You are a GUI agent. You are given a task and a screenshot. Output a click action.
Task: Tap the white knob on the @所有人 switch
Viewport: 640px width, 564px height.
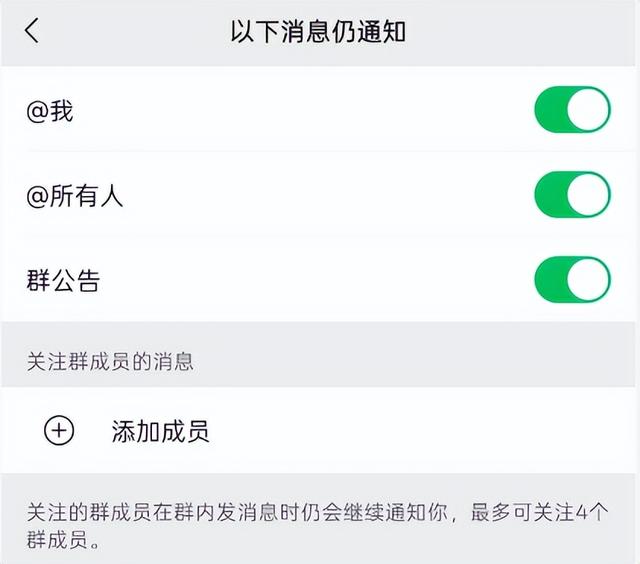pyautogui.click(x=590, y=195)
